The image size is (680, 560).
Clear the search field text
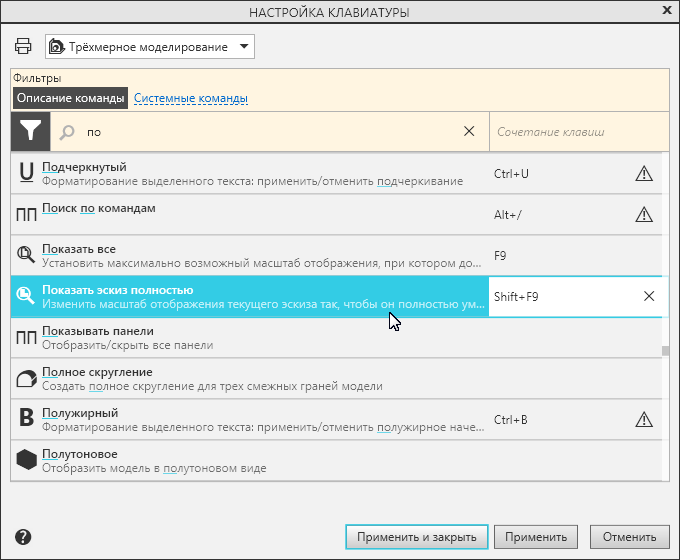pos(470,131)
